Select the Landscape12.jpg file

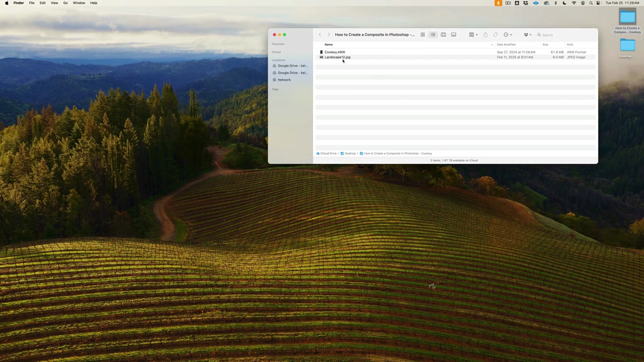337,57
